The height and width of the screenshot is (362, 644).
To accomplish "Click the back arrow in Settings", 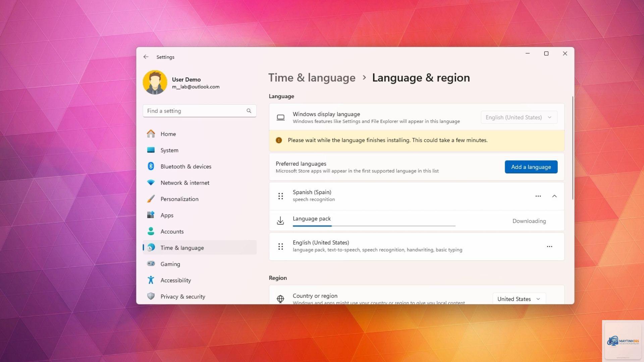I will click(x=146, y=57).
